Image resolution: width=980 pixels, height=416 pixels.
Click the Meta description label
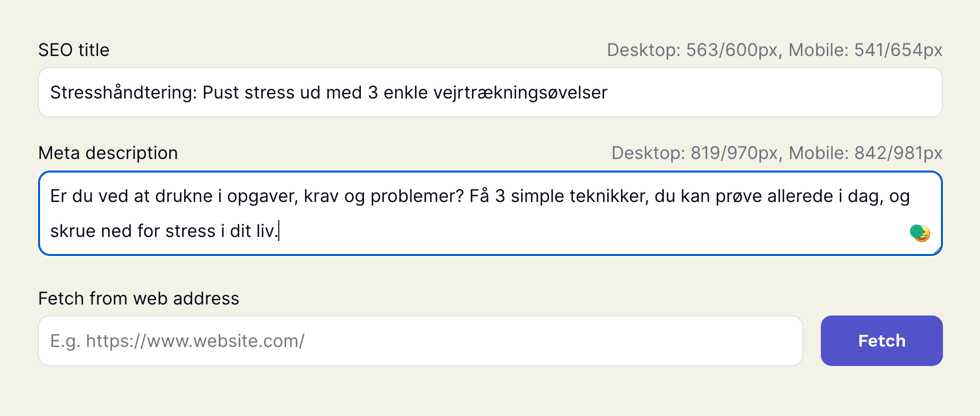108,152
